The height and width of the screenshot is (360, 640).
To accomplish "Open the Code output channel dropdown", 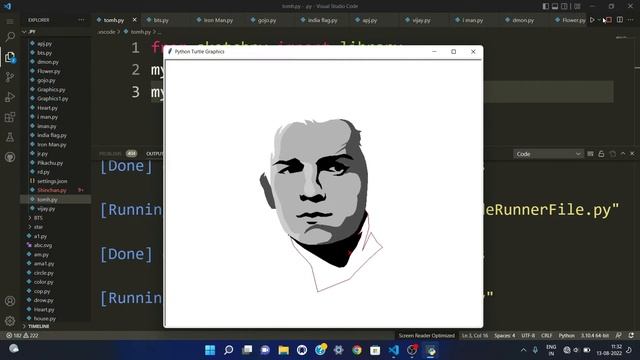I will click(548, 154).
